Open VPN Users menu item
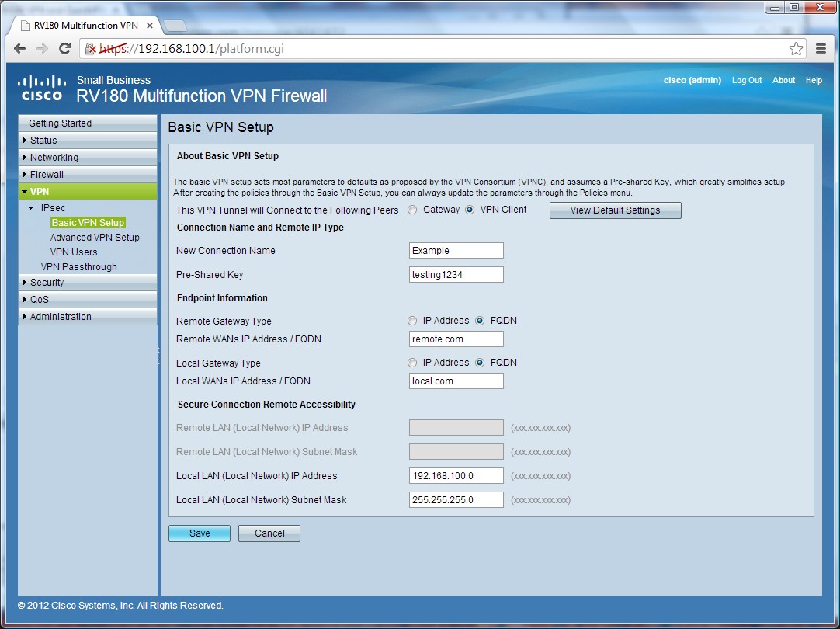 74,252
